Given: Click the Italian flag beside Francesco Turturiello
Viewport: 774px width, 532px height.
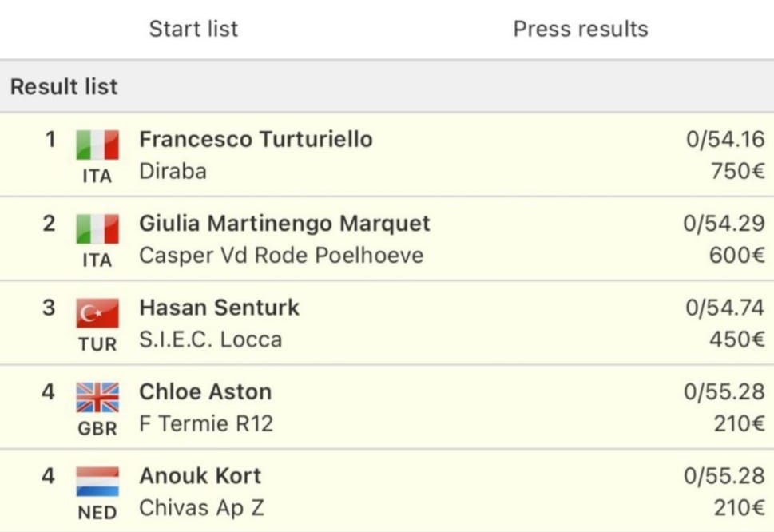Looking at the screenshot, I should [97, 145].
